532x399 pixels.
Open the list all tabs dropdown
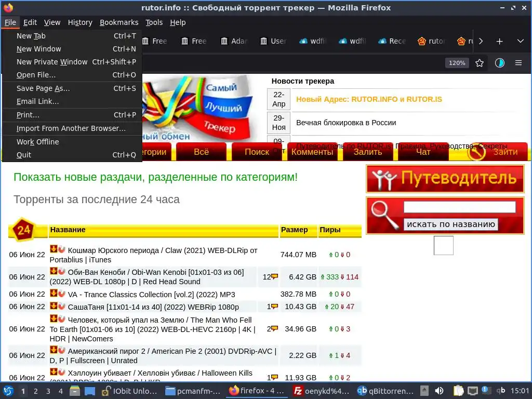520,42
